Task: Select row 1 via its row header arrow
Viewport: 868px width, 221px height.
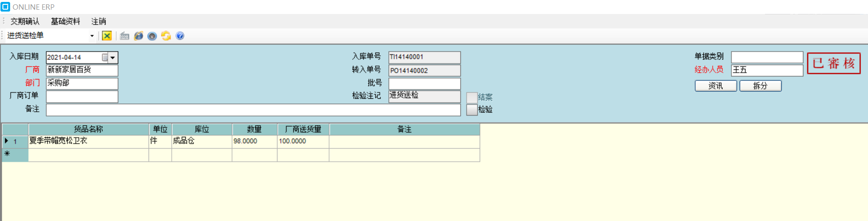Action: [7, 141]
